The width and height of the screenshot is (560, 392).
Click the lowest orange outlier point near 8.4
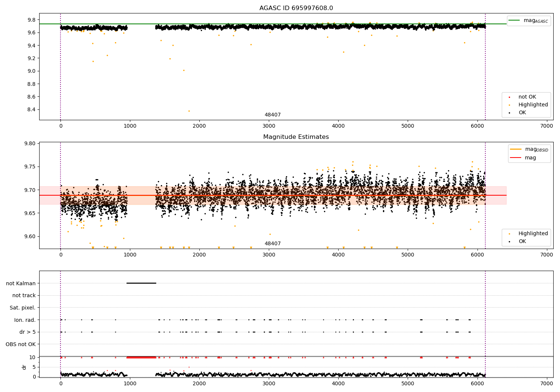click(189, 111)
